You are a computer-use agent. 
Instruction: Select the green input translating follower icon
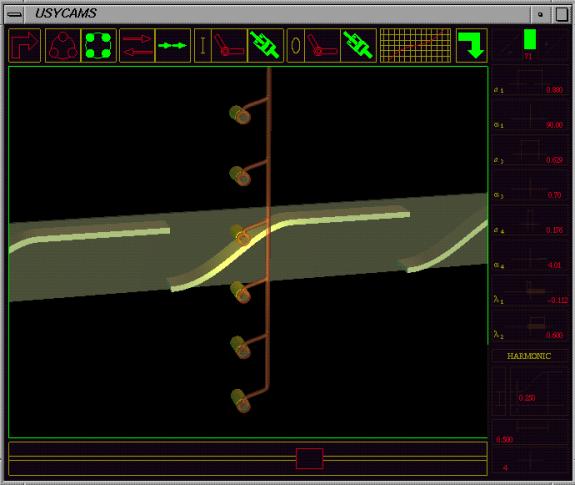[x=265, y=45]
